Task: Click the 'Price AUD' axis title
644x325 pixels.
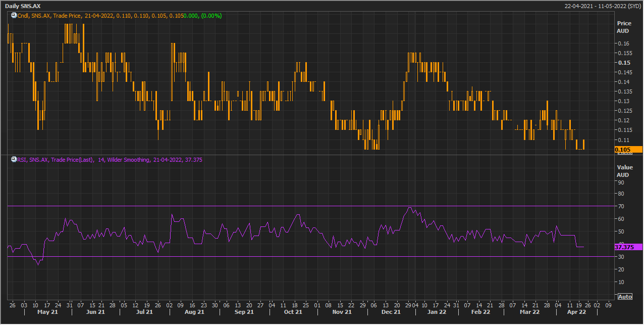Action: [x=624, y=27]
